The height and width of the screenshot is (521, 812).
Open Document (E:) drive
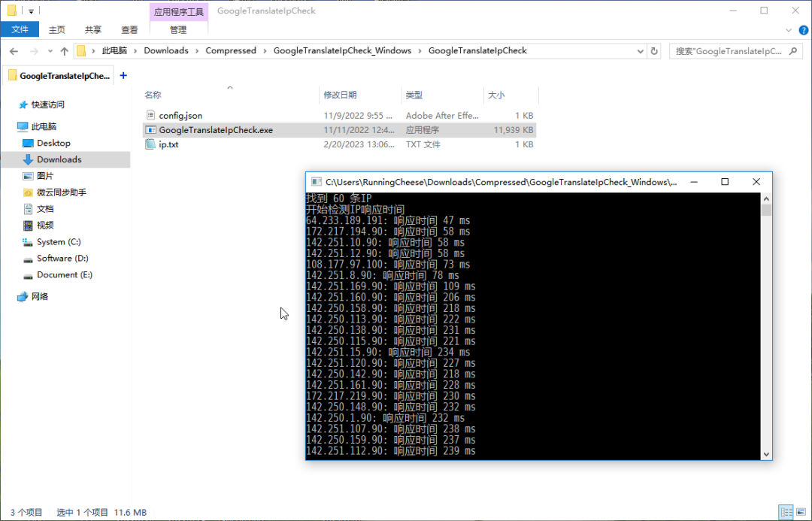(x=64, y=275)
